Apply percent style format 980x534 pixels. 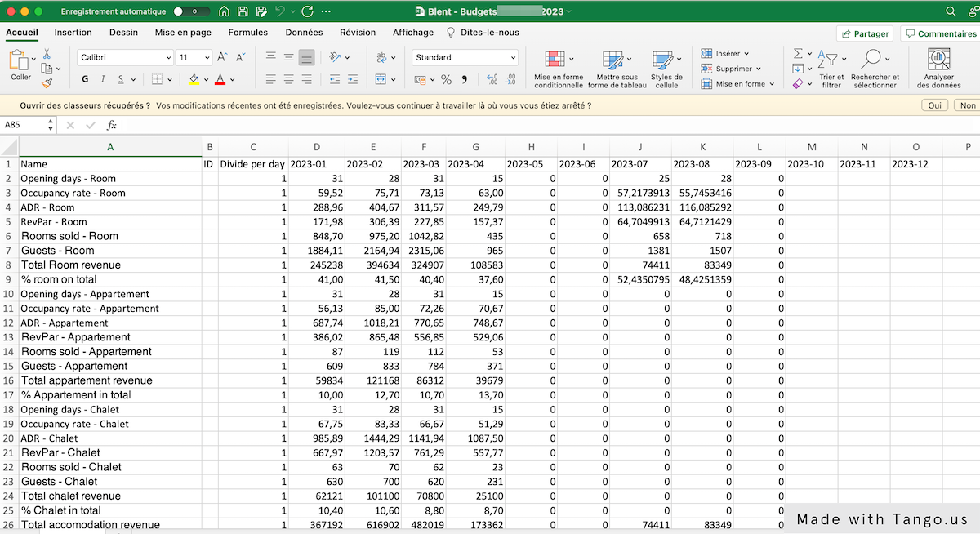446,80
